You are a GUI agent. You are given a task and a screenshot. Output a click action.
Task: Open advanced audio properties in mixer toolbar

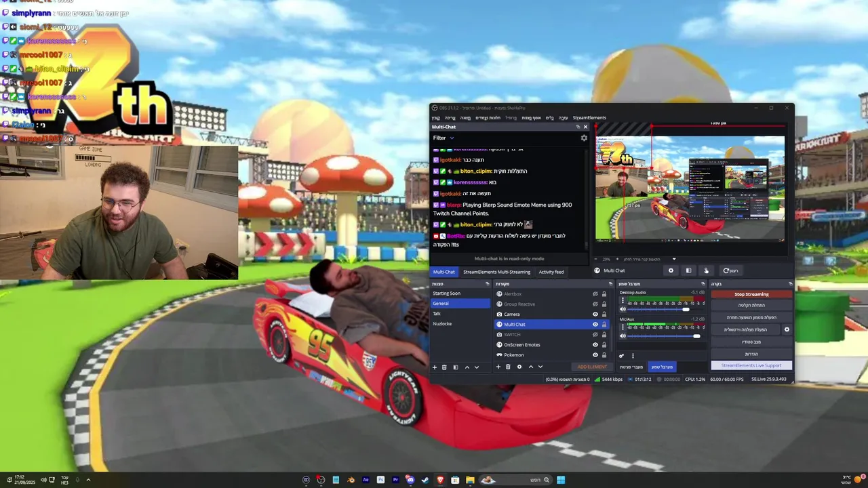coord(621,355)
